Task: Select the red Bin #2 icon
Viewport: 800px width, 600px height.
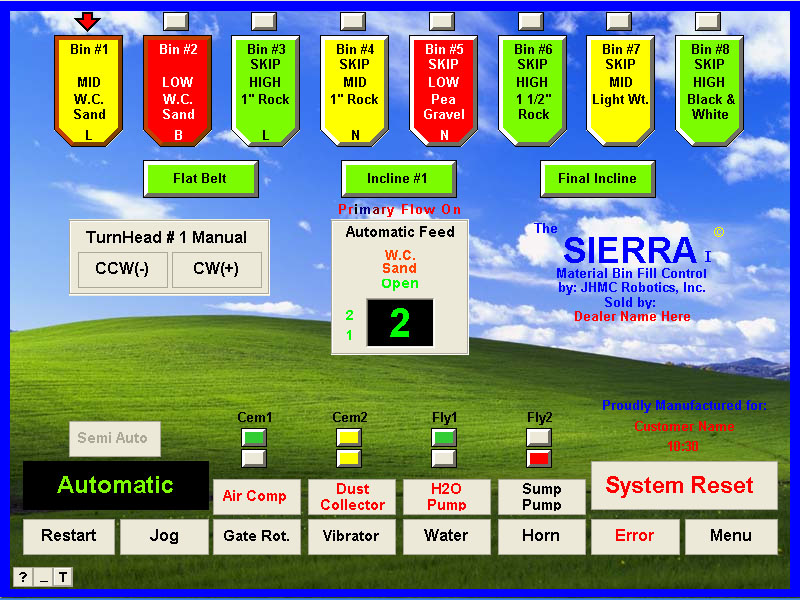Action: (177, 90)
